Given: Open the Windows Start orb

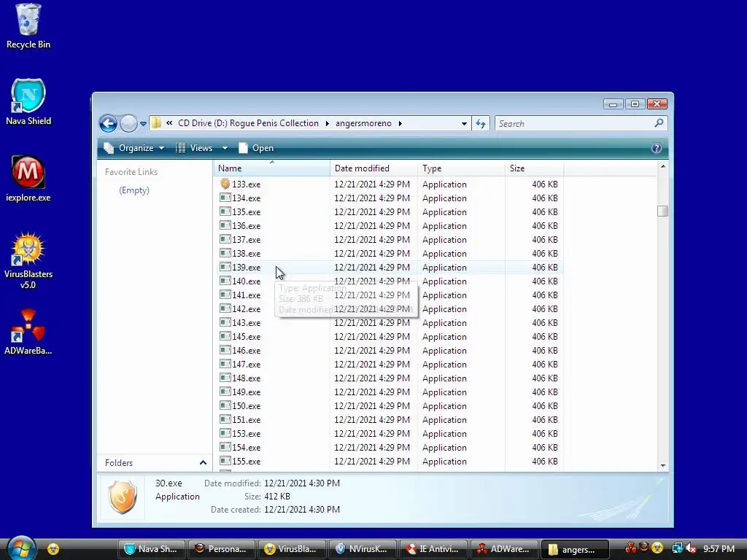Looking at the screenshot, I should pos(22,548).
